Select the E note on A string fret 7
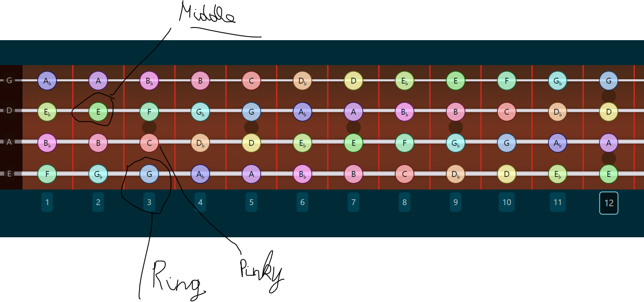This screenshot has height=302, width=644. click(x=354, y=143)
